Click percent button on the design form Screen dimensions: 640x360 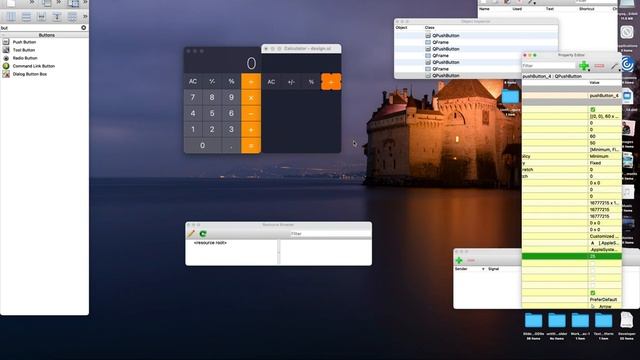pyautogui.click(x=311, y=82)
